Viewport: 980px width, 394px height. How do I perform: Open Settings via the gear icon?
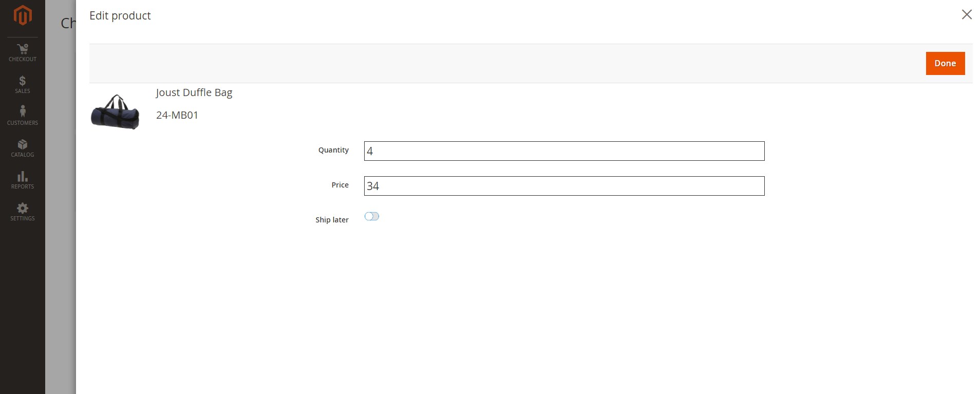(22, 212)
